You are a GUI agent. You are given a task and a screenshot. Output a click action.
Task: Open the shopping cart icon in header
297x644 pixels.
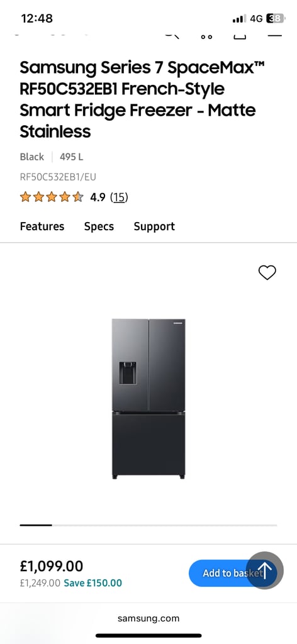(240, 36)
